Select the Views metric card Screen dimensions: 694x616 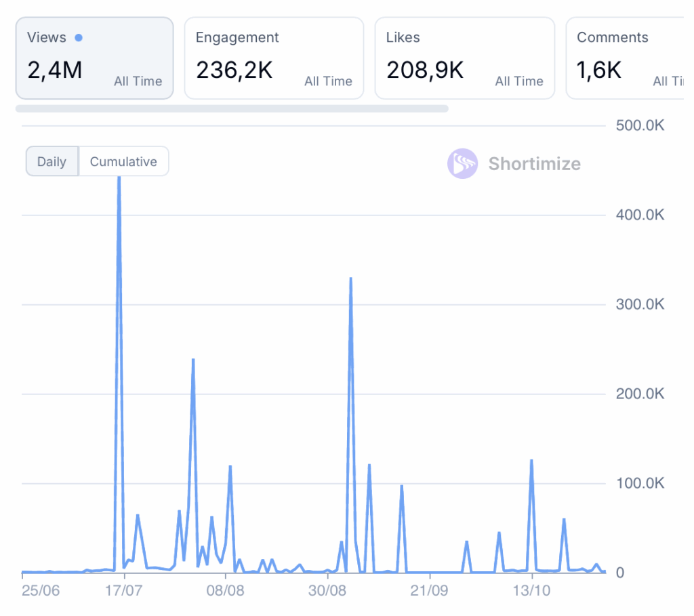(x=94, y=58)
